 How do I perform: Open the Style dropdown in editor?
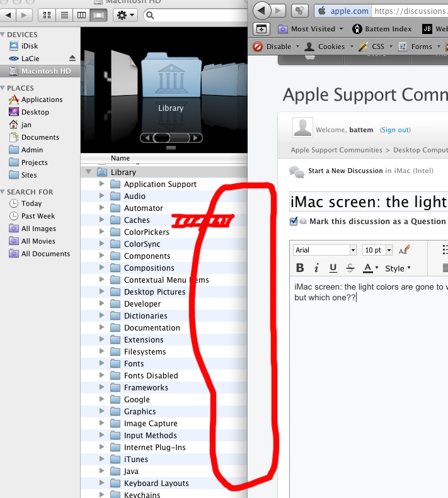coord(398,268)
